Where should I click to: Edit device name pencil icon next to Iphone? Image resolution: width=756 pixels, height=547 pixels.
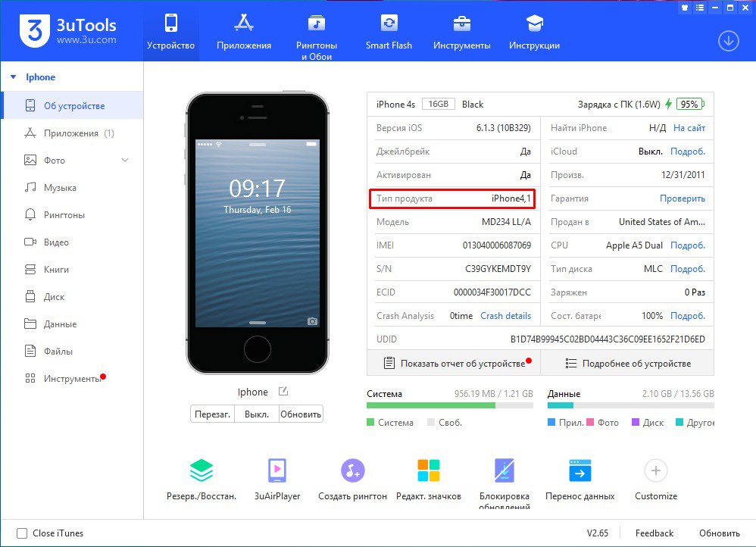283,392
